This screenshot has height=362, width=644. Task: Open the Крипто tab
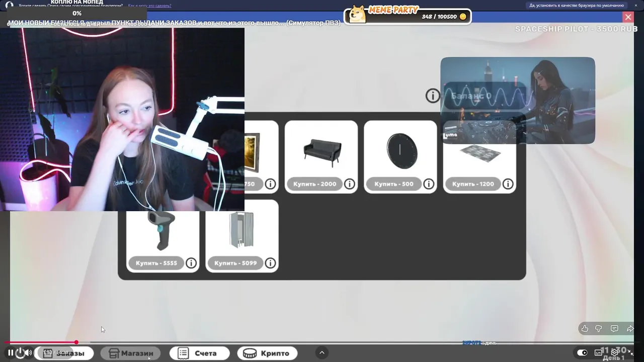point(267,353)
